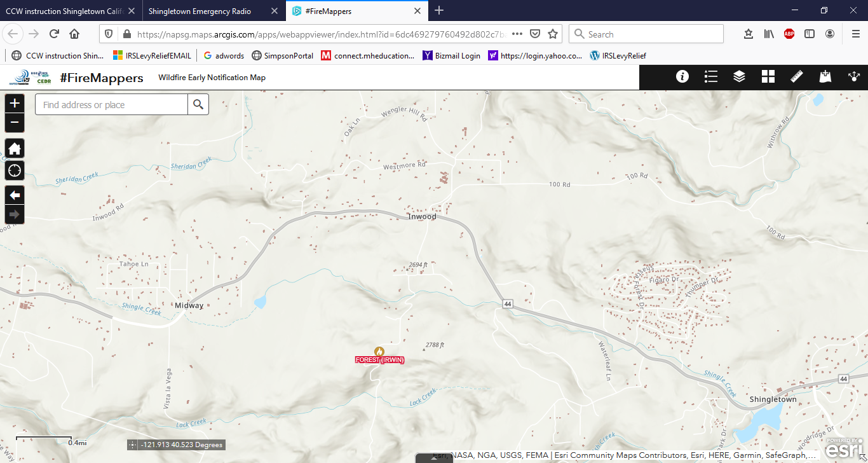
Task: Open the Bizmail Login bookmark
Action: point(451,55)
